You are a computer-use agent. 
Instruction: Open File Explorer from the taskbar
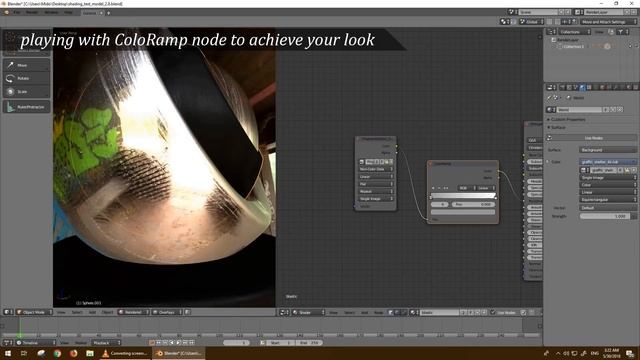pyautogui.click(x=90, y=353)
